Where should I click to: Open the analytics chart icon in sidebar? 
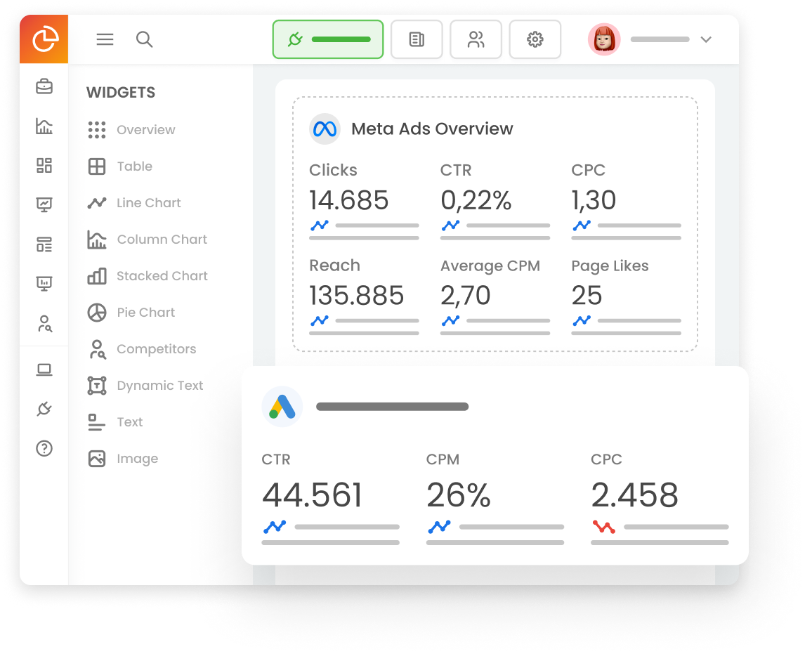tap(44, 126)
